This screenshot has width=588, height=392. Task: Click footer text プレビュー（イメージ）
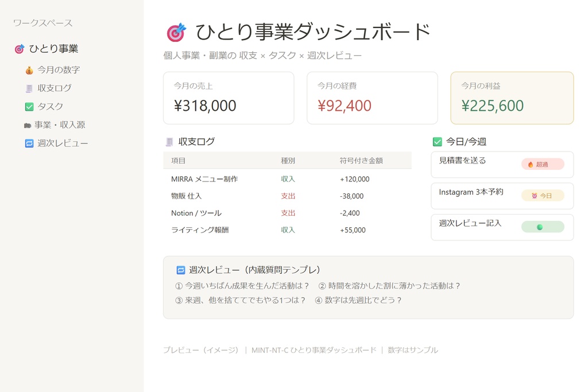click(201, 351)
